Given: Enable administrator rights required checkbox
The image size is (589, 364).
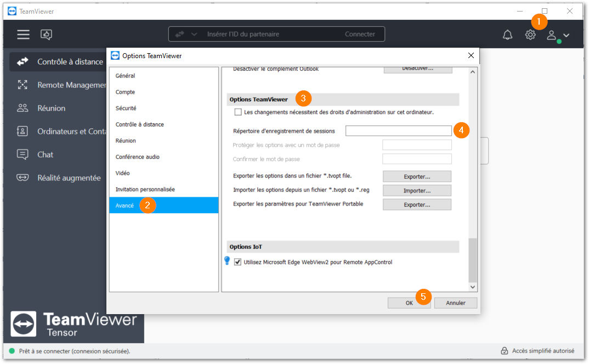Looking at the screenshot, I should pyautogui.click(x=238, y=112).
